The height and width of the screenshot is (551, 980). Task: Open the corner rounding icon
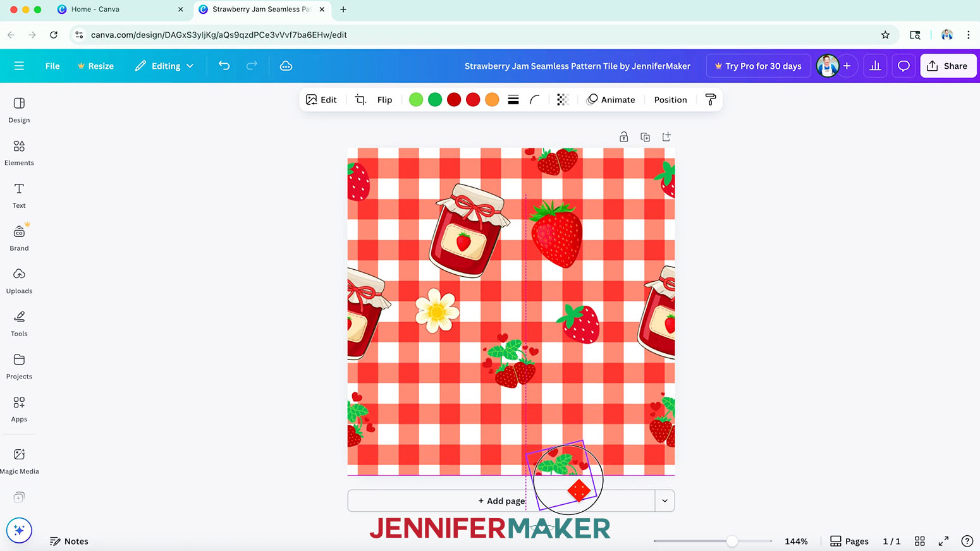pyautogui.click(x=535, y=100)
